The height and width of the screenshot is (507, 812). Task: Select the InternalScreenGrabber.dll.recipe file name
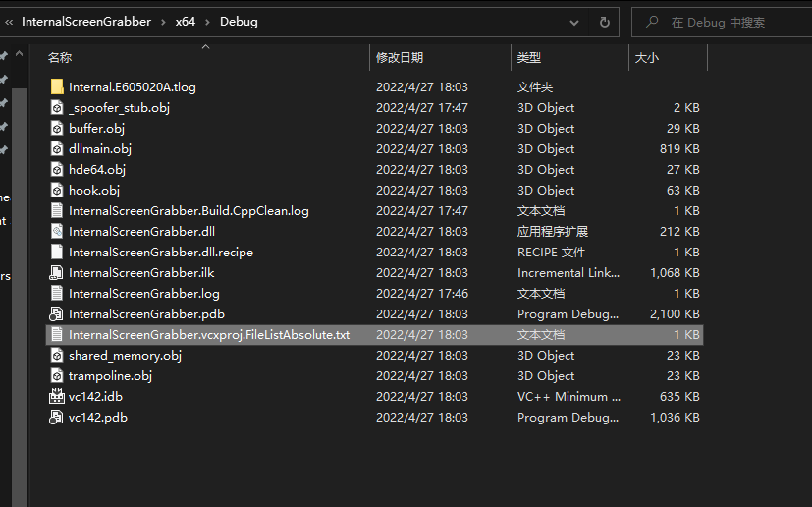[161, 253]
